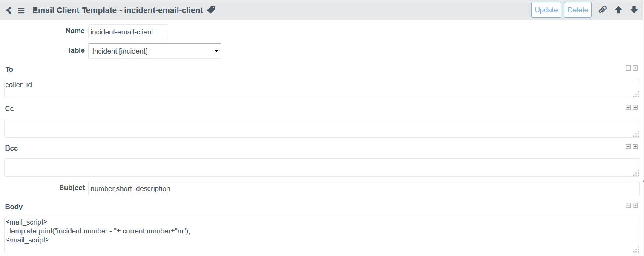
Task: Select the Name input containing incident-email-client
Action: point(128,31)
